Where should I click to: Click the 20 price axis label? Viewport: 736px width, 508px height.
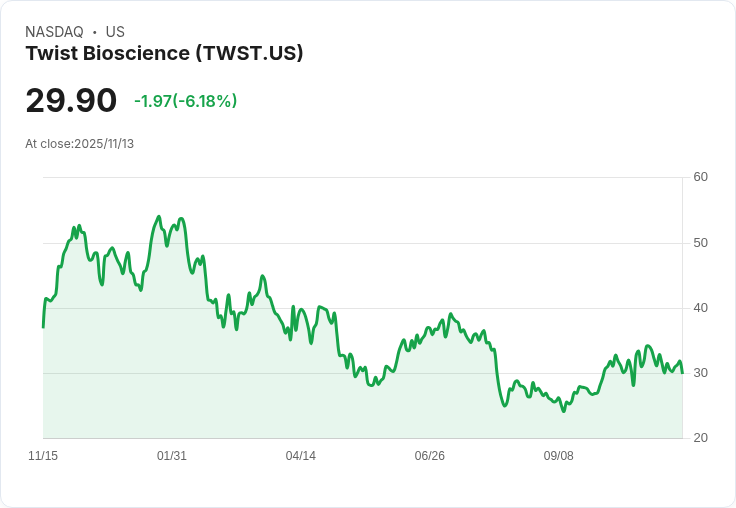click(x=700, y=438)
